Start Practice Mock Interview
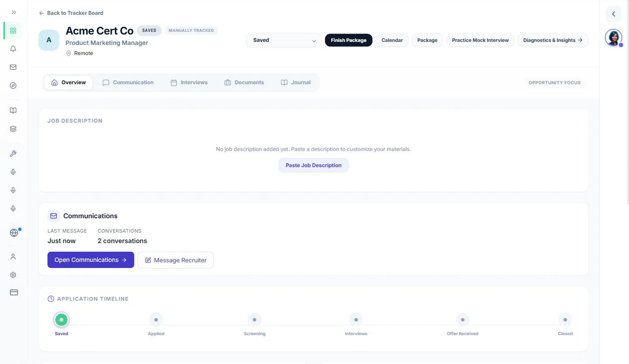629x364 pixels. (480, 40)
